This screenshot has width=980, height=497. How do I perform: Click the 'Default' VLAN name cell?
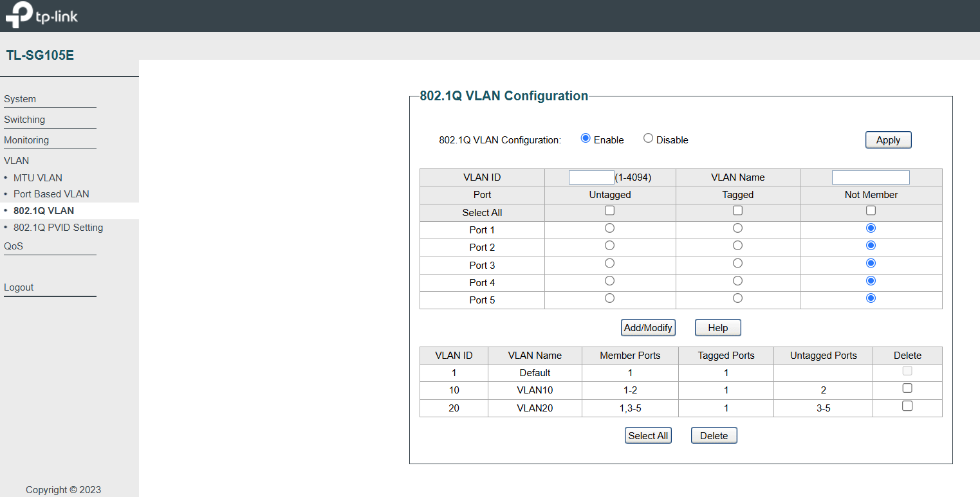tap(535, 373)
